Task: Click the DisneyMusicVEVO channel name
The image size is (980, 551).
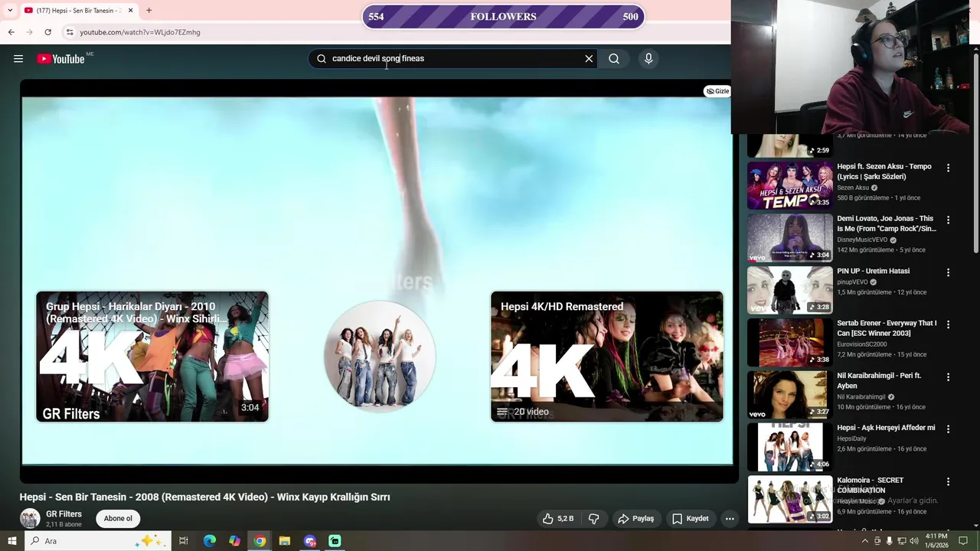Action: click(862, 240)
